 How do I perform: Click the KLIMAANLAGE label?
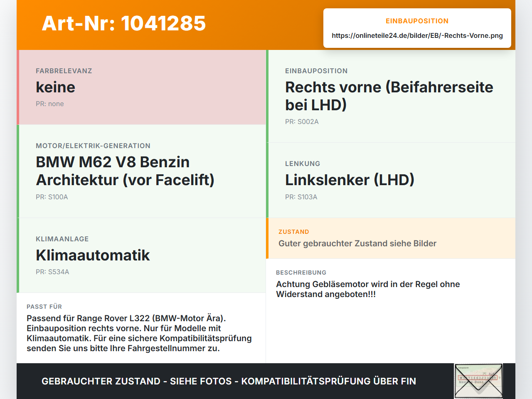(62, 239)
